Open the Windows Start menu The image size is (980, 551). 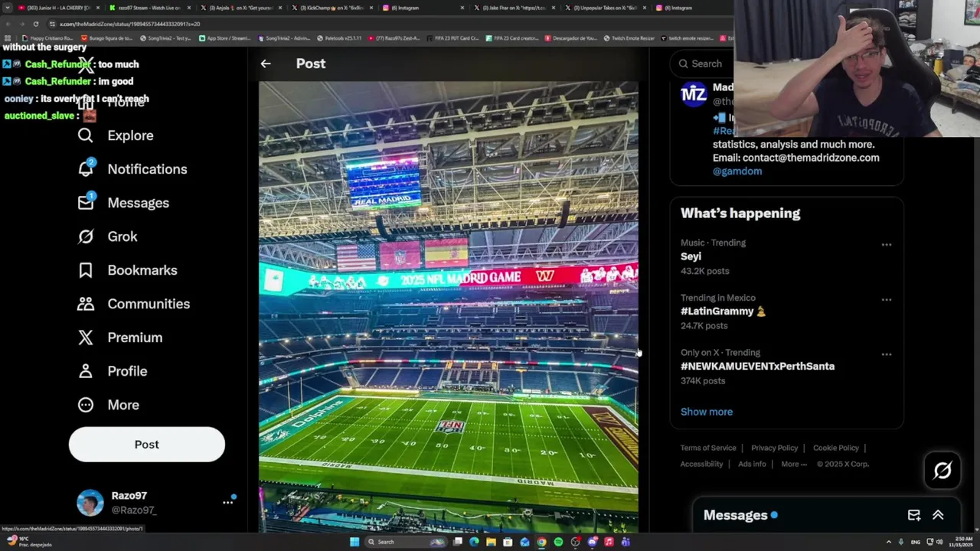pos(354,542)
